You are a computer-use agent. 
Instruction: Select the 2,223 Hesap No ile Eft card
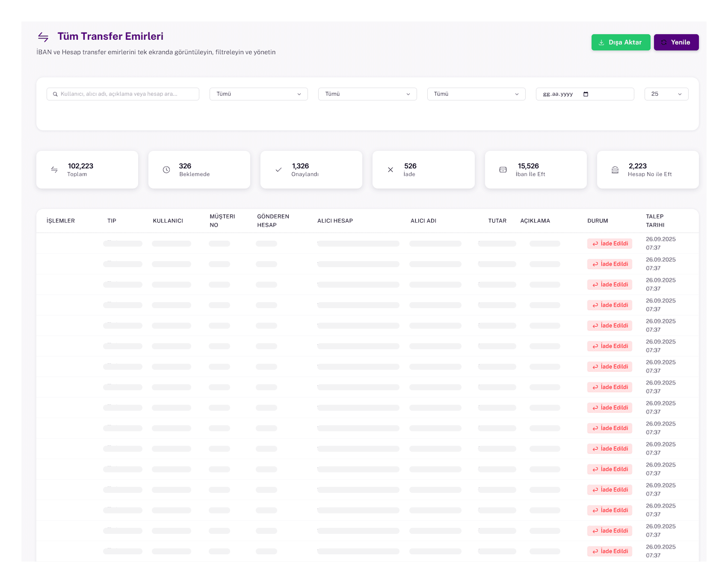click(x=648, y=170)
